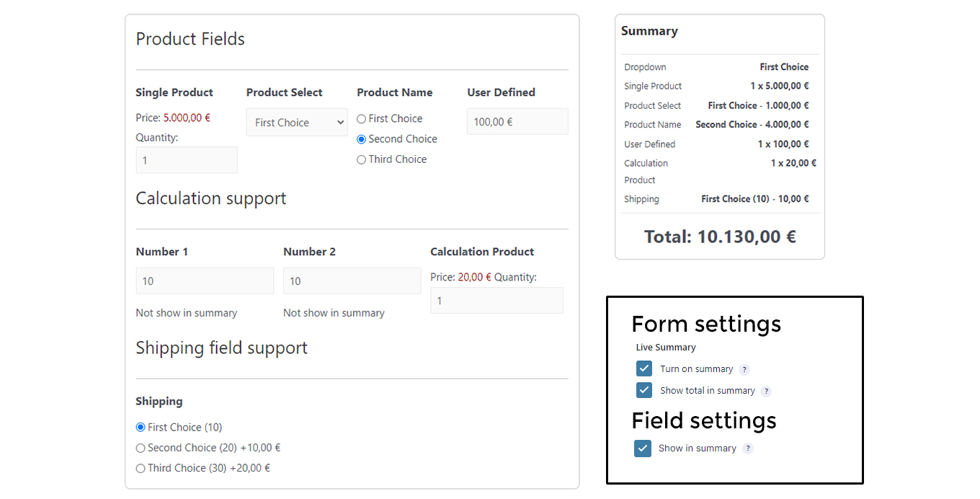Click help icon beside Show in summary
Image resolution: width=980 pixels, height=499 pixels.
pyautogui.click(x=748, y=449)
